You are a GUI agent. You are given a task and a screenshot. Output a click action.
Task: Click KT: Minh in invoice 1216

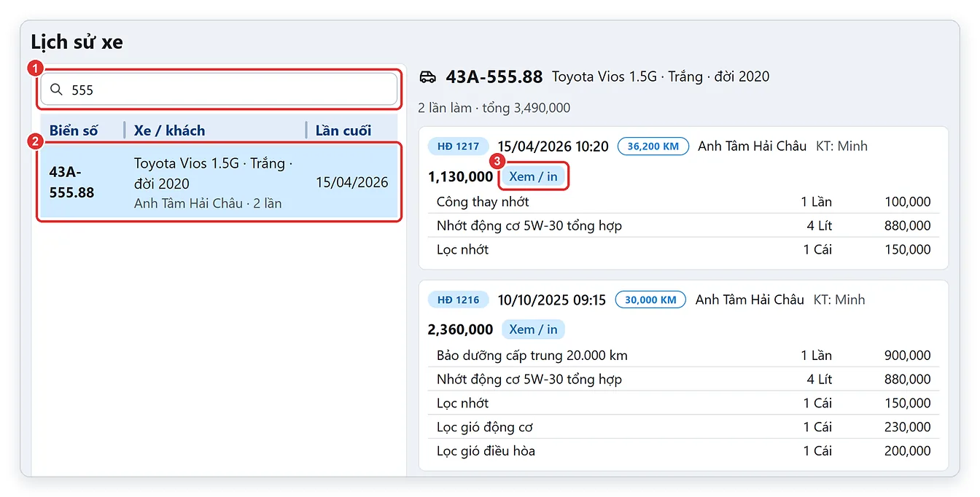(839, 300)
